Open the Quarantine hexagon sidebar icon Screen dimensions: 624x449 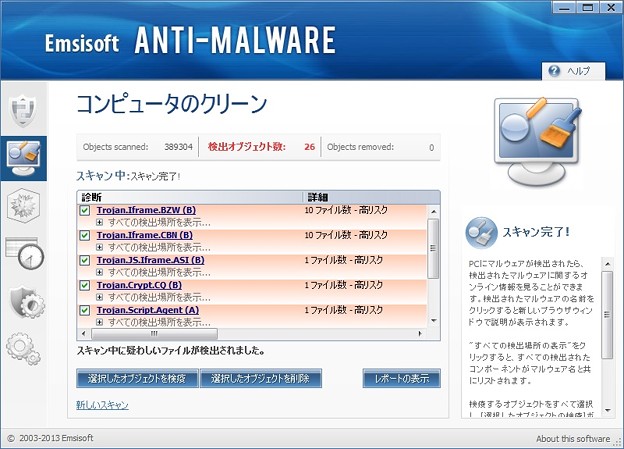23,206
